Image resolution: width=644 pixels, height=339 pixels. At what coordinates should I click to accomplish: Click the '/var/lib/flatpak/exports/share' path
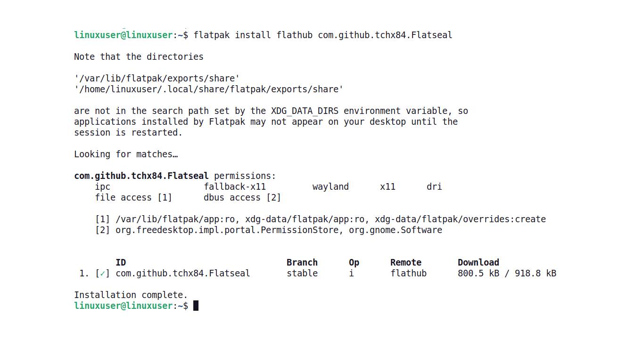[157, 79]
